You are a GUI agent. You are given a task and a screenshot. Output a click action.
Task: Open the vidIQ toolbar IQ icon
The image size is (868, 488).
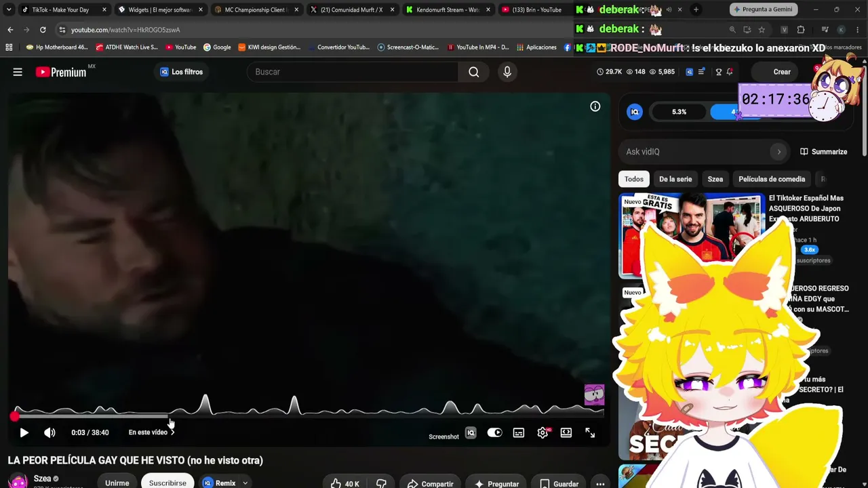[x=690, y=72]
